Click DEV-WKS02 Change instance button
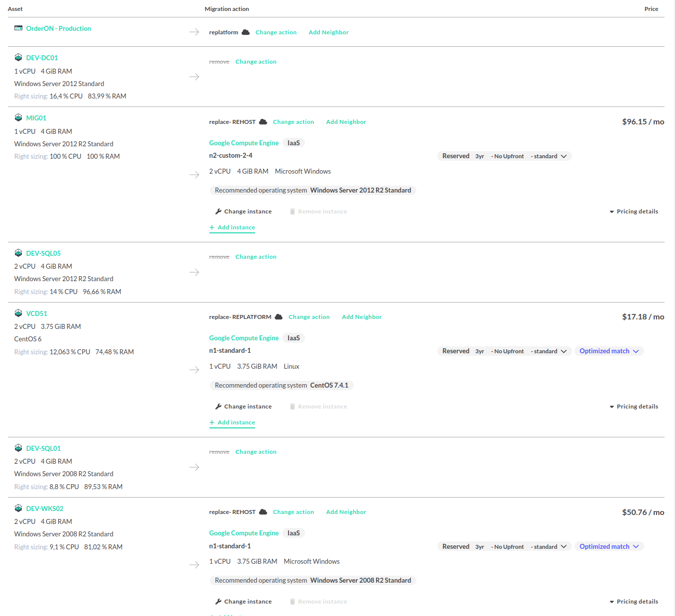 pyautogui.click(x=243, y=602)
